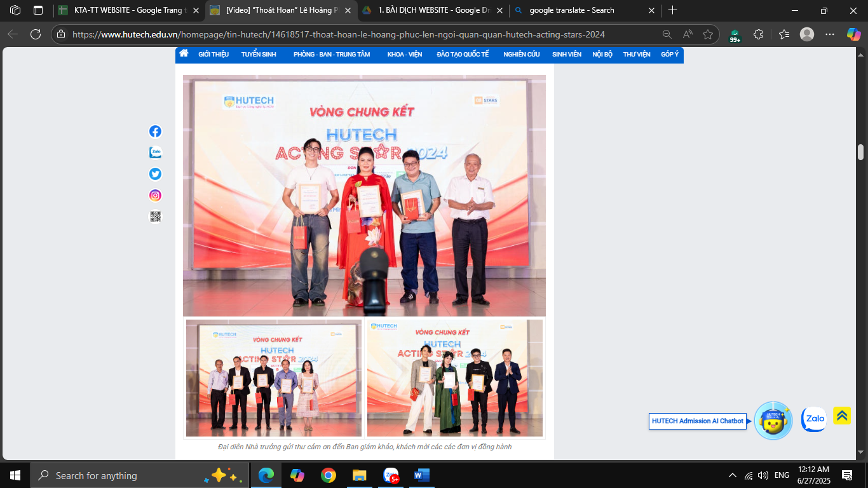868x488 pixels.
Task: Close the KTA-TT WEBSITE tab
Action: pyautogui.click(x=196, y=10)
